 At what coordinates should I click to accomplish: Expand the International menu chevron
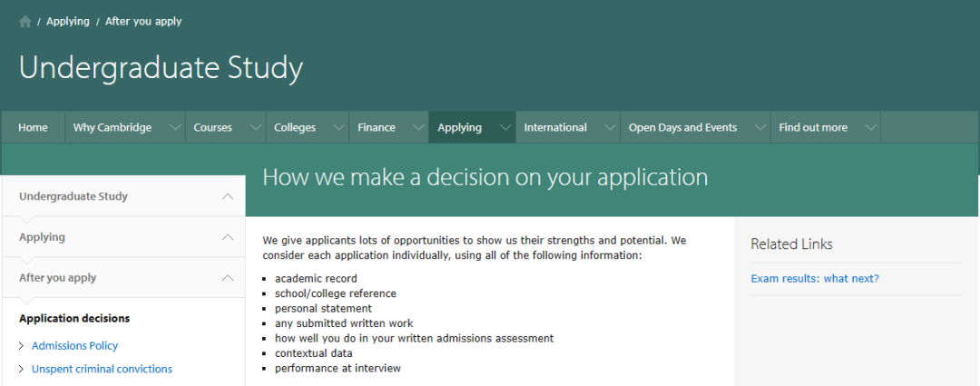(610, 128)
